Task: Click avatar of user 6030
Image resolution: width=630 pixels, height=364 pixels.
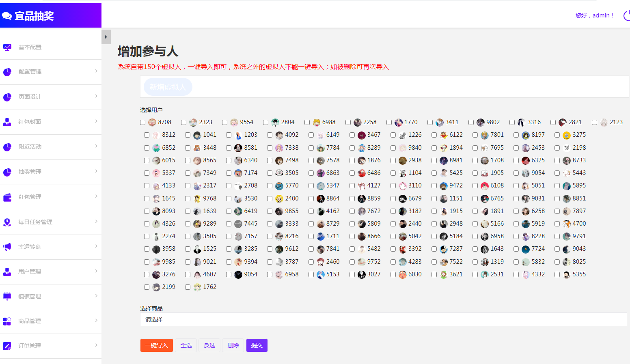Action: click(403, 275)
